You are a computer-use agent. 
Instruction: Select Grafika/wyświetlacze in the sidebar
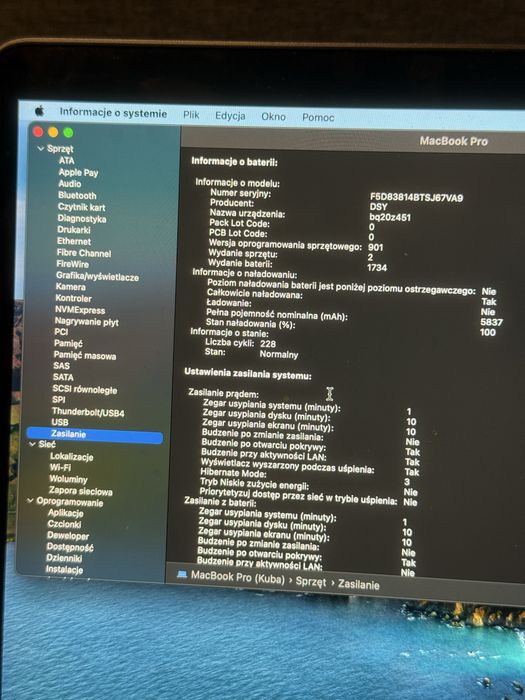point(97,276)
